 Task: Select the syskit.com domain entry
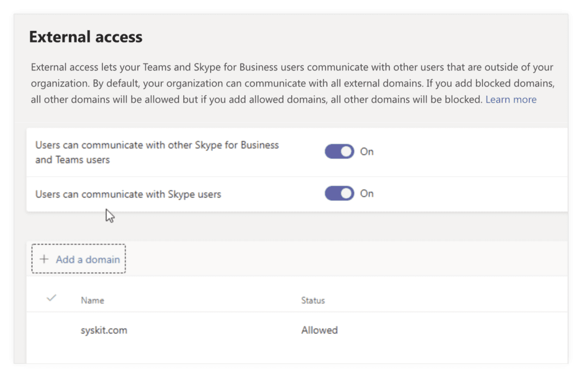click(104, 330)
